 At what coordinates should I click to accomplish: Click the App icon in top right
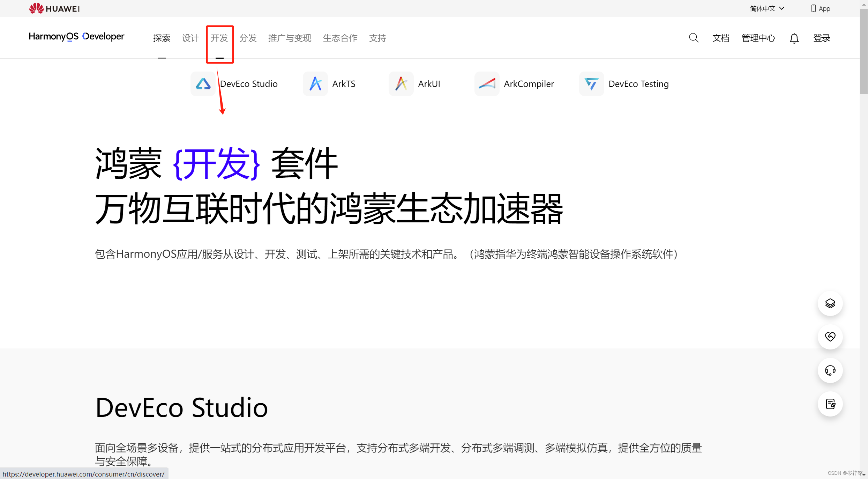(x=821, y=8)
